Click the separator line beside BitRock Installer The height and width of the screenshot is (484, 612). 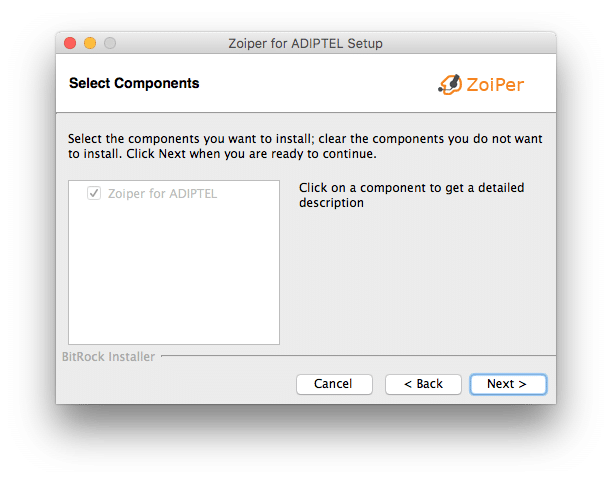tap(358, 356)
